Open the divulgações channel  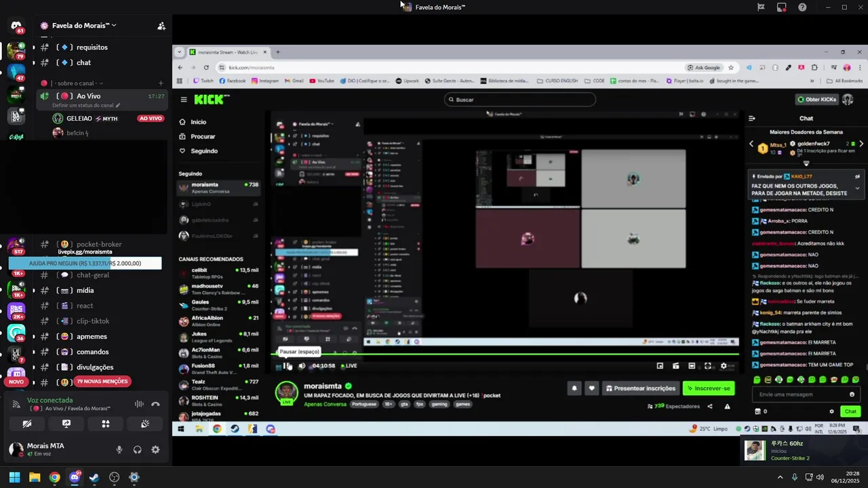(x=102, y=367)
